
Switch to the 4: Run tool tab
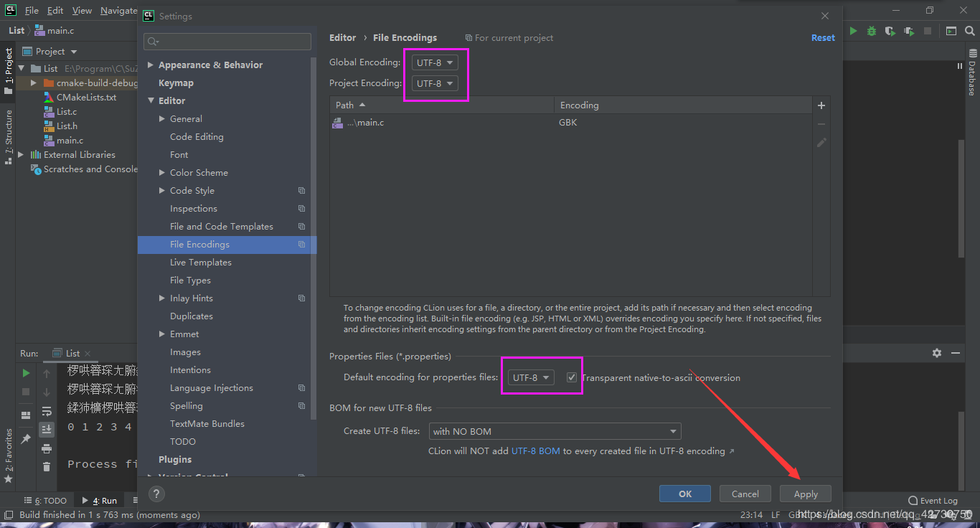click(100, 501)
